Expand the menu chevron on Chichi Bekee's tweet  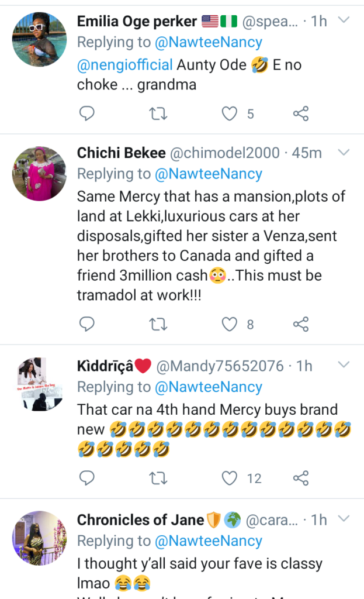point(344,152)
